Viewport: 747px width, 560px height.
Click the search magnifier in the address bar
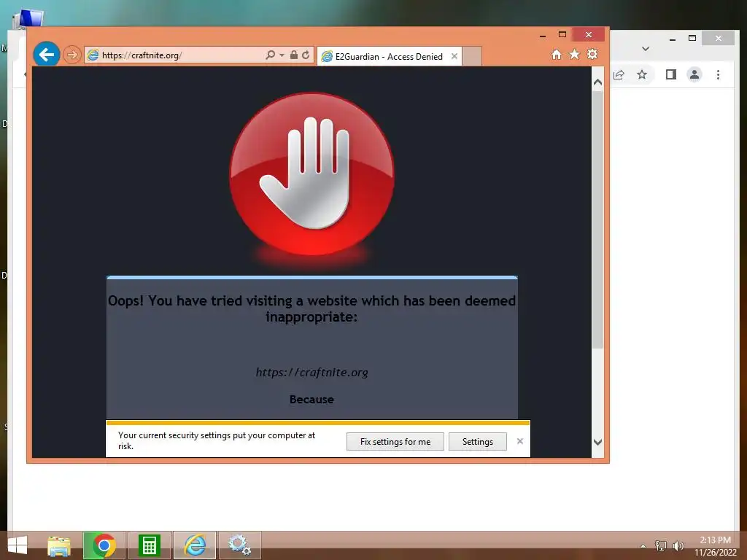(x=270, y=55)
